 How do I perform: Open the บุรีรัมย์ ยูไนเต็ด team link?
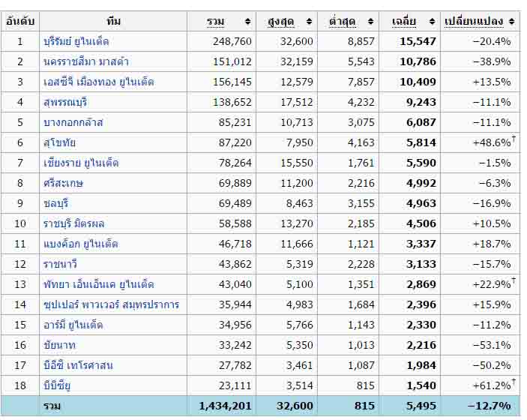tap(76, 42)
